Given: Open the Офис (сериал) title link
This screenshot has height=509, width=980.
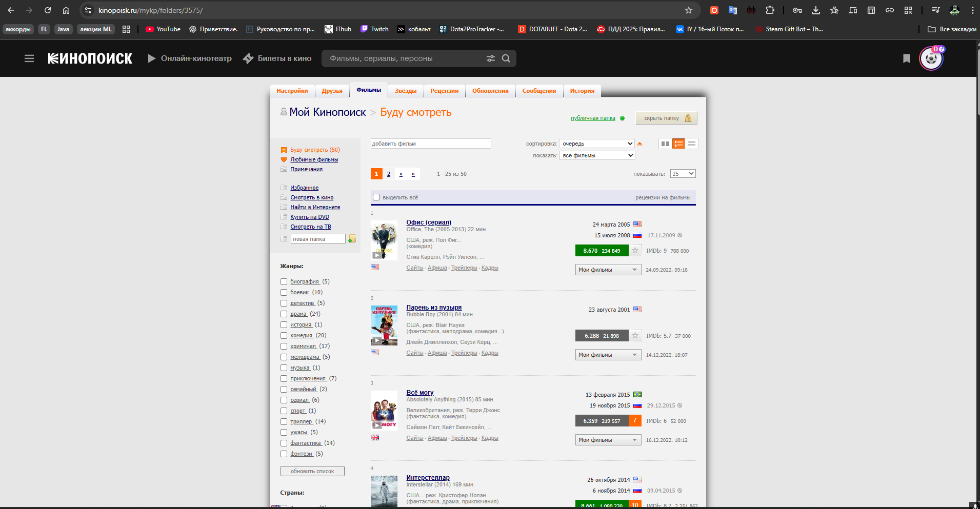Looking at the screenshot, I should coord(429,222).
